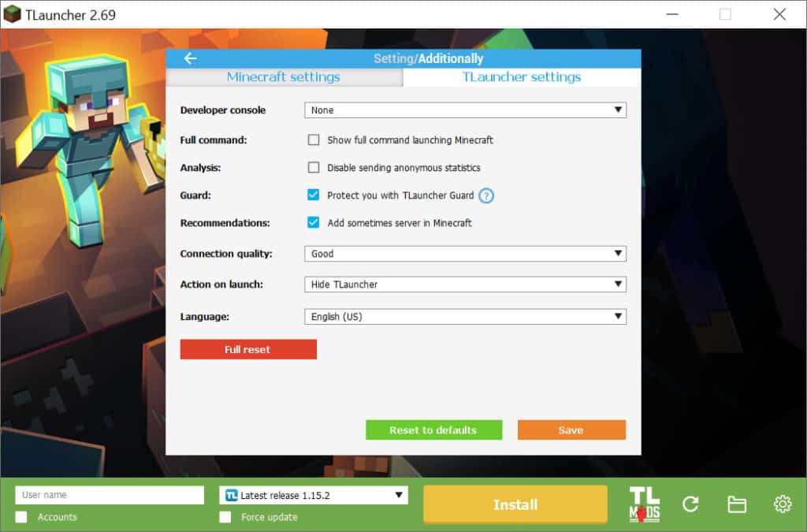The height and width of the screenshot is (532, 807).
Task: Click the Guard: label
Action: [195, 195]
